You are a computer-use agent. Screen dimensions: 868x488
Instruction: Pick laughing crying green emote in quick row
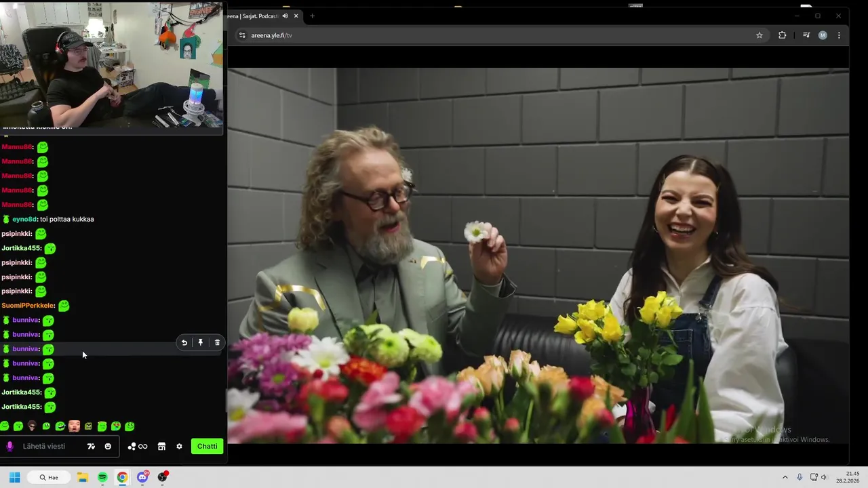tap(60, 426)
